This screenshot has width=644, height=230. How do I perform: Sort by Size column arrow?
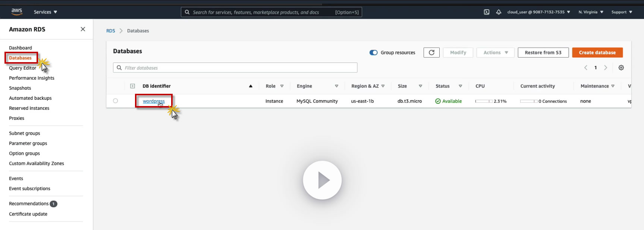pos(420,86)
